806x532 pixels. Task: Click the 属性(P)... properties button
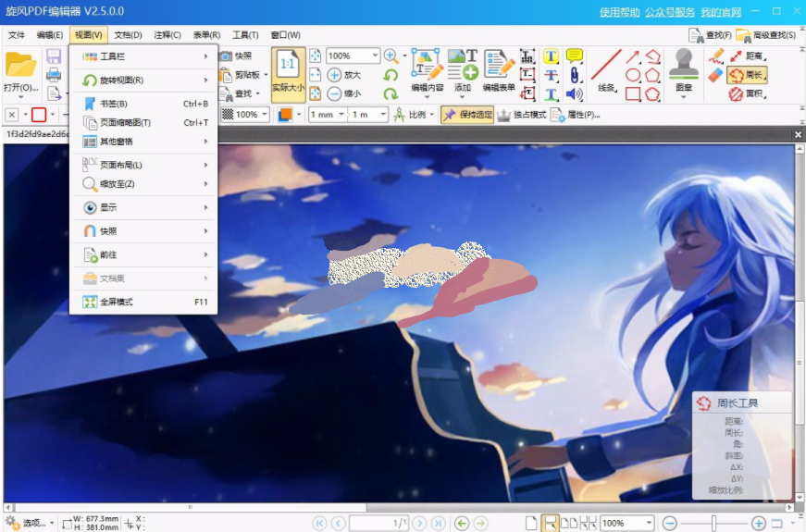(576, 115)
